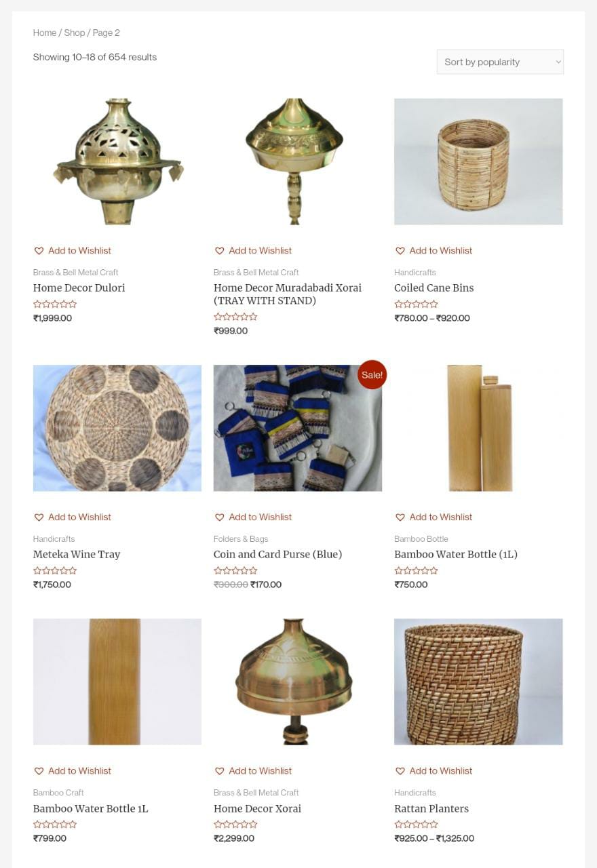
Task: Open the Sort by popularity dropdown
Action: tap(500, 62)
